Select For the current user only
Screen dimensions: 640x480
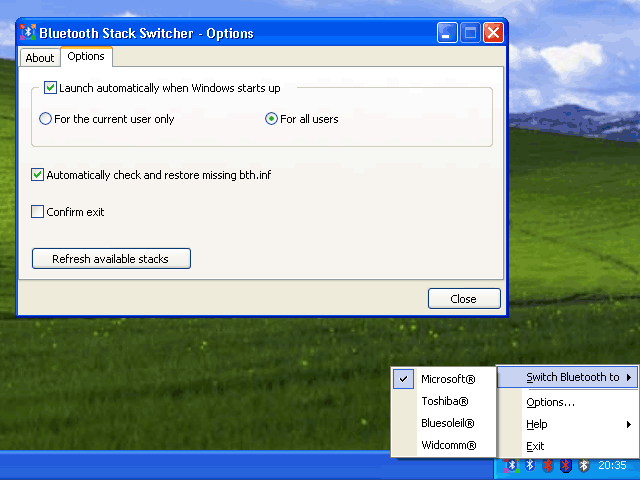click(x=45, y=119)
